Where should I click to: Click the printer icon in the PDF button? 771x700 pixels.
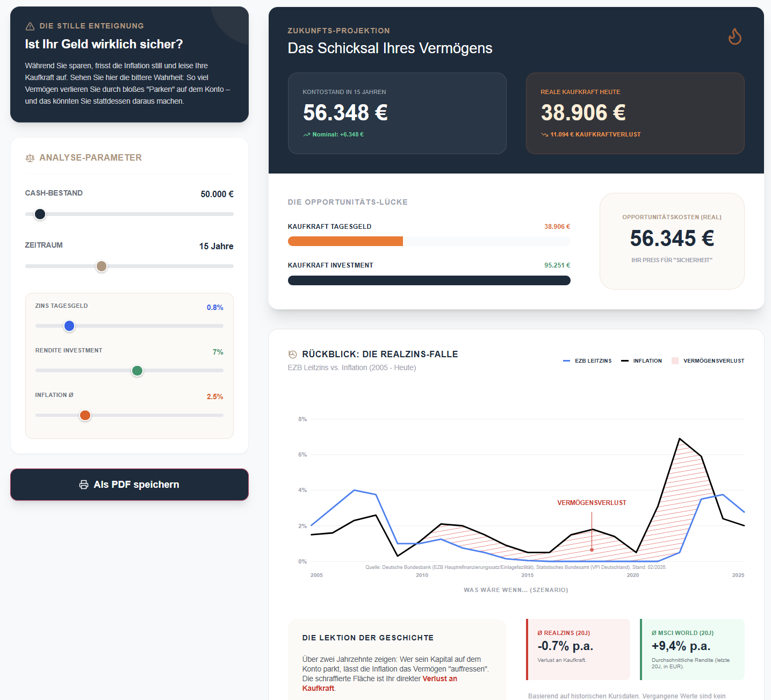point(84,484)
